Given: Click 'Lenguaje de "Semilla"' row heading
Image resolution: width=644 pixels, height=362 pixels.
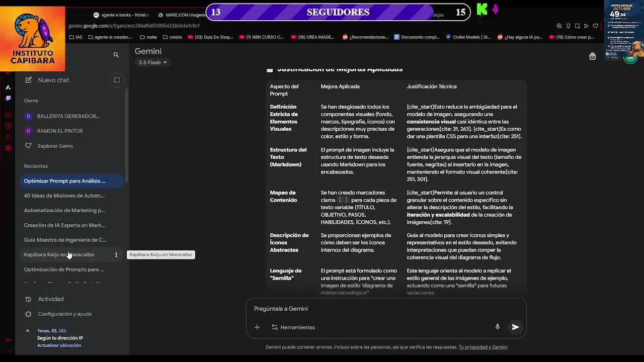Looking at the screenshot, I should point(285,275).
